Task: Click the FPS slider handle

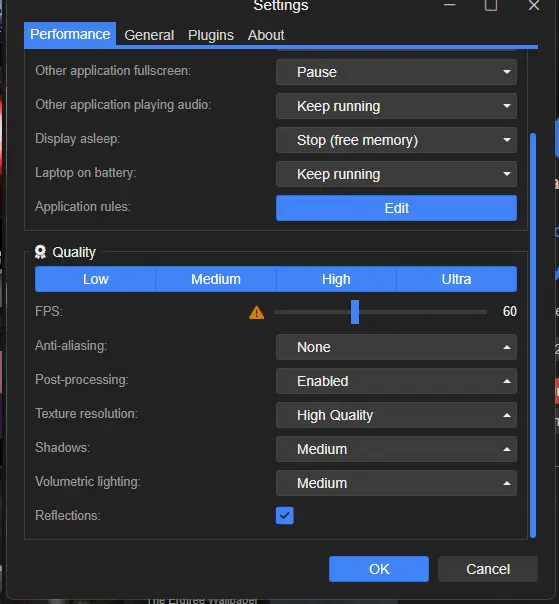Action: pyautogui.click(x=355, y=312)
